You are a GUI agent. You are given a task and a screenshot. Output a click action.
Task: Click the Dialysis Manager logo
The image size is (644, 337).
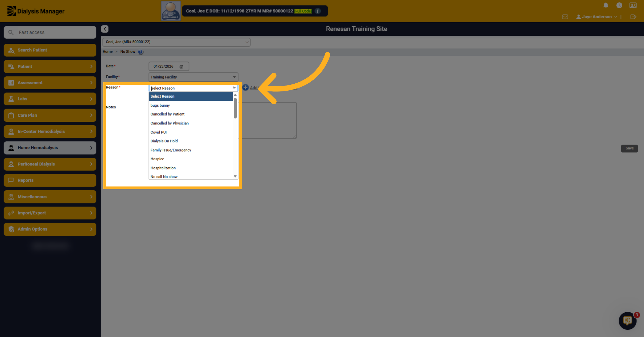point(36,11)
